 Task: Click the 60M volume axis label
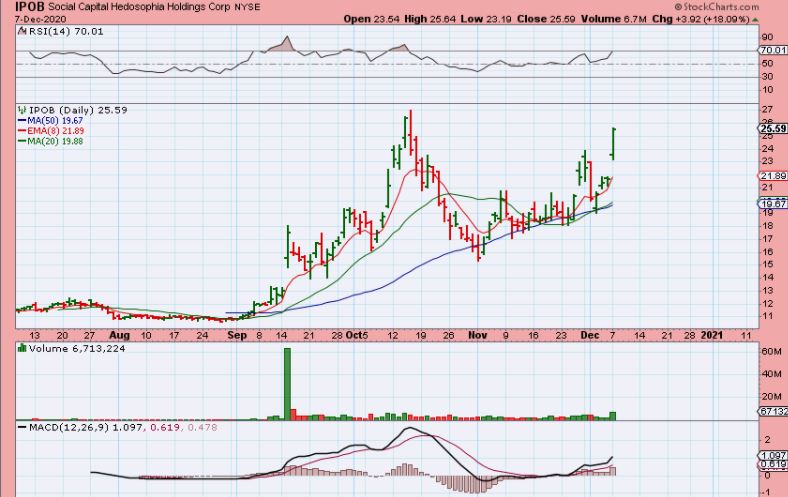pyautogui.click(x=771, y=351)
